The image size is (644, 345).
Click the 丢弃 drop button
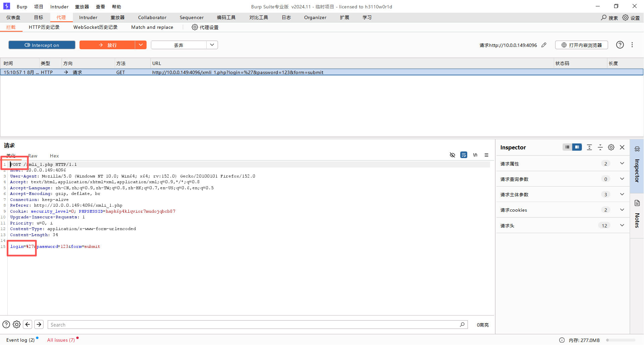click(x=179, y=45)
